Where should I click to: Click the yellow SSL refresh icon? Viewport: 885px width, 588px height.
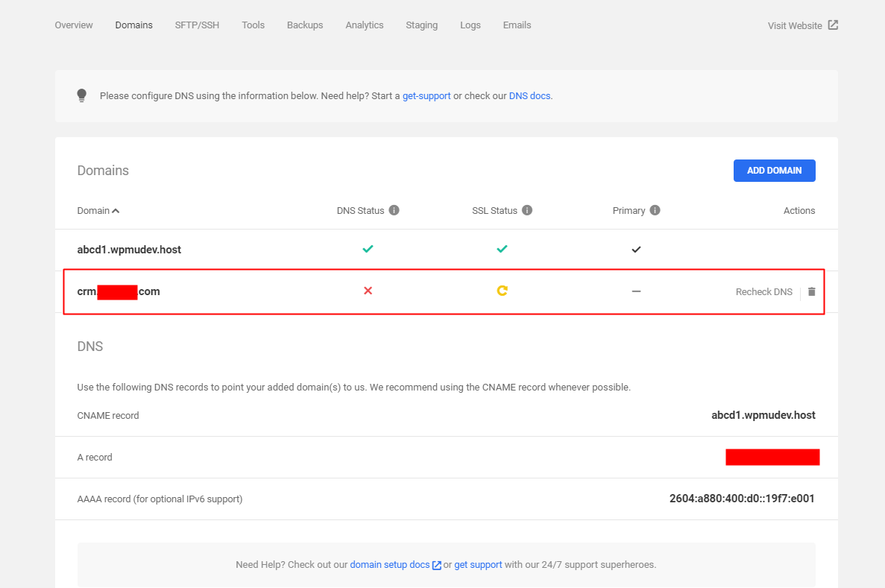(502, 291)
